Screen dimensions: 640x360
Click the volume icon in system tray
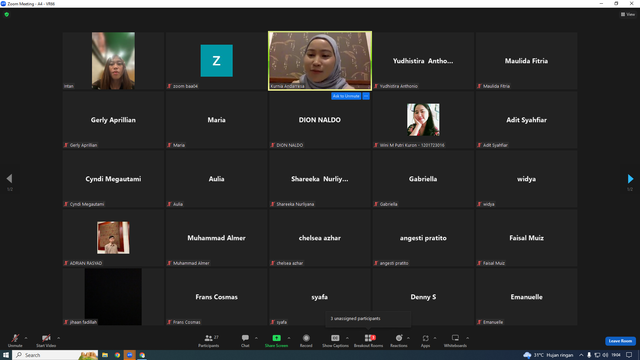pyautogui.click(x=605, y=355)
